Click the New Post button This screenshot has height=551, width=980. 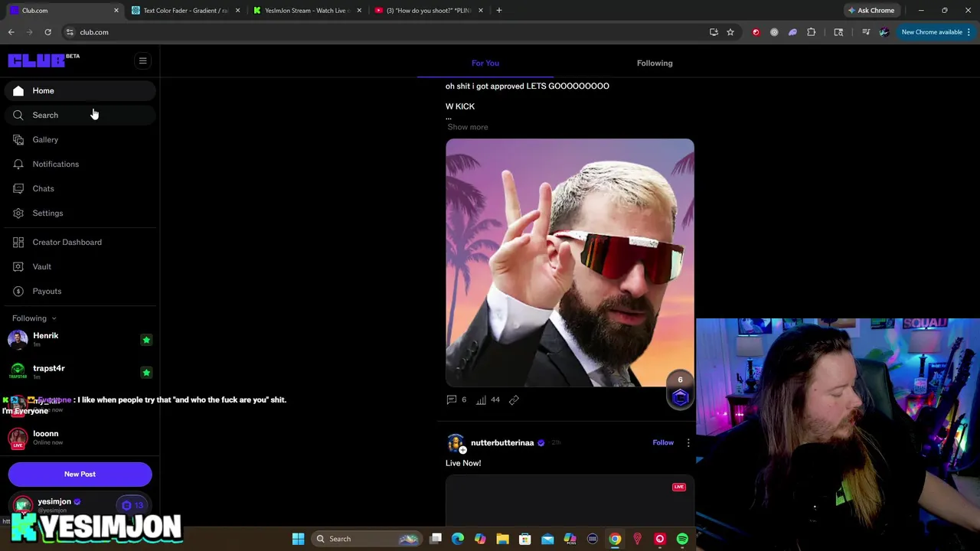click(80, 474)
